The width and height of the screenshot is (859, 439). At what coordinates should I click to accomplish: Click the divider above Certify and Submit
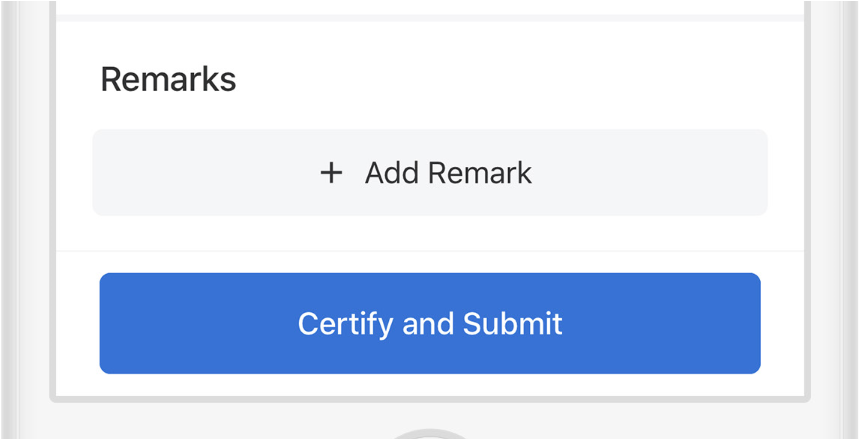[x=430, y=251]
